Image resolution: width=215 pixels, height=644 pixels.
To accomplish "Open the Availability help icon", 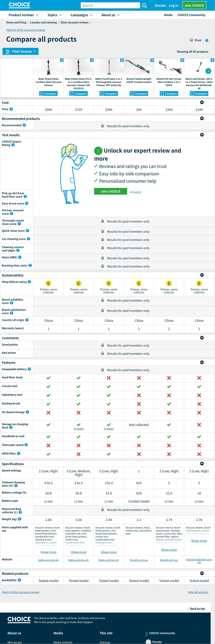I will (x=19, y=580).
